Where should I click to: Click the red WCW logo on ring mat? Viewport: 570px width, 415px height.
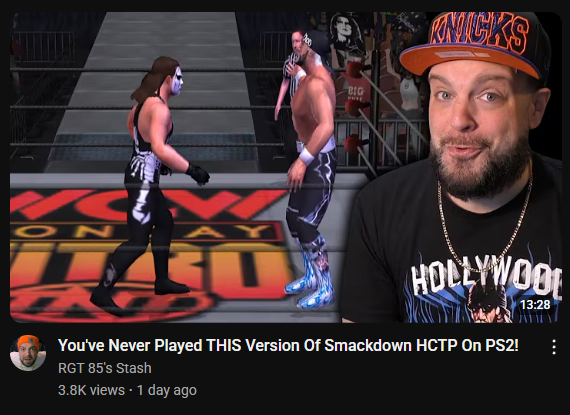pos(145,204)
